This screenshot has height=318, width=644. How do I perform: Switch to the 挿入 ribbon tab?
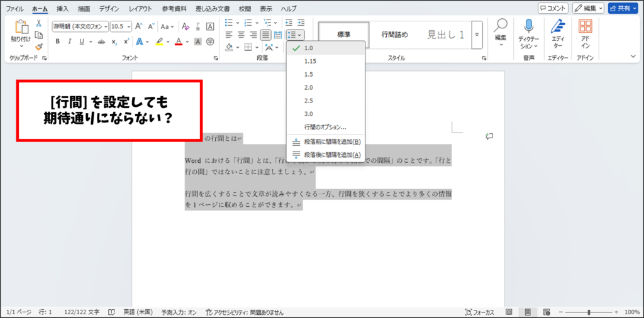pyautogui.click(x=63, y=9)
